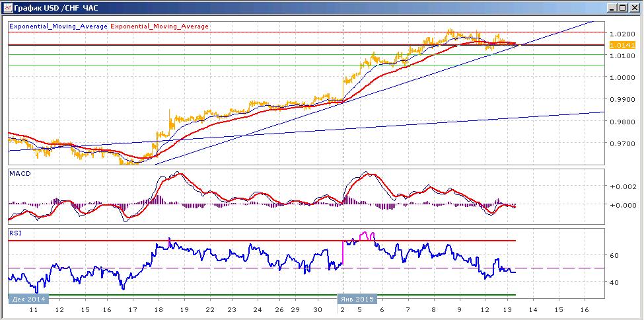Click the +0.002 MACD scale label
Screen dimensions: 644x320
point(622,186)
